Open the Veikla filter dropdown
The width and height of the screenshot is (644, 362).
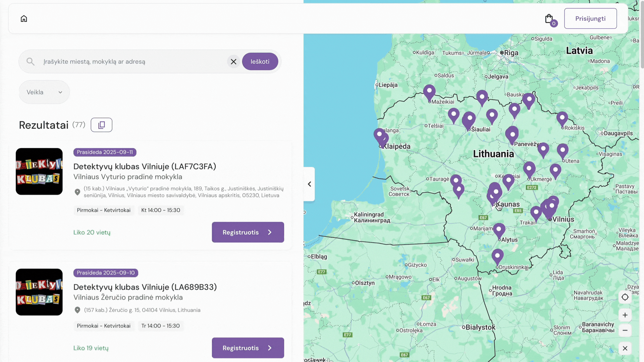point(44,92)
